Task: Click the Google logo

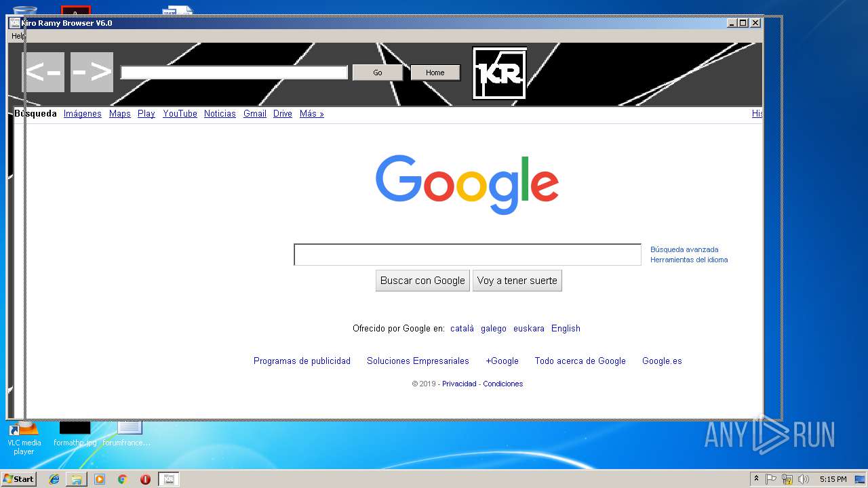Action: tap(467, 184)
